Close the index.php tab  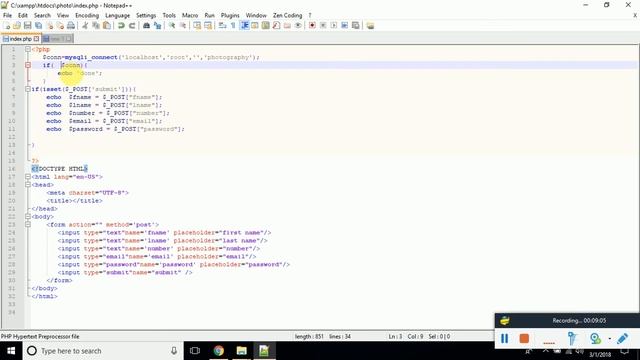(x=36, y=39)
